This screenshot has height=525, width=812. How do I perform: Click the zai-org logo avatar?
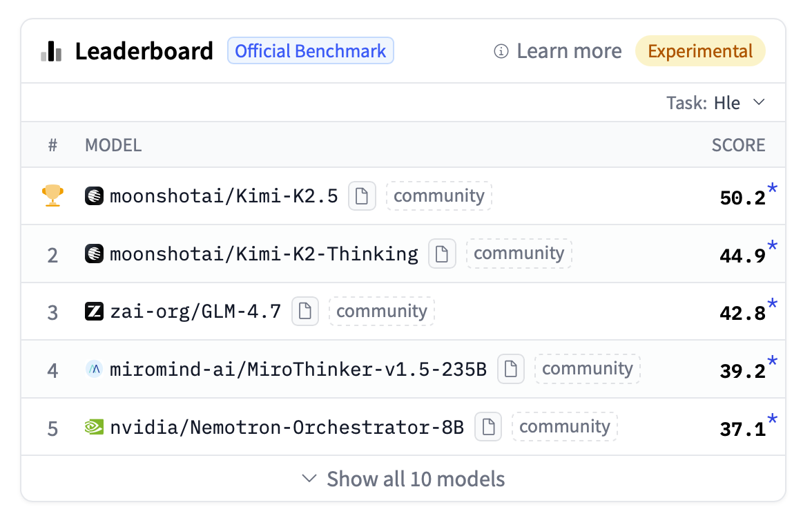click(94, 312)
